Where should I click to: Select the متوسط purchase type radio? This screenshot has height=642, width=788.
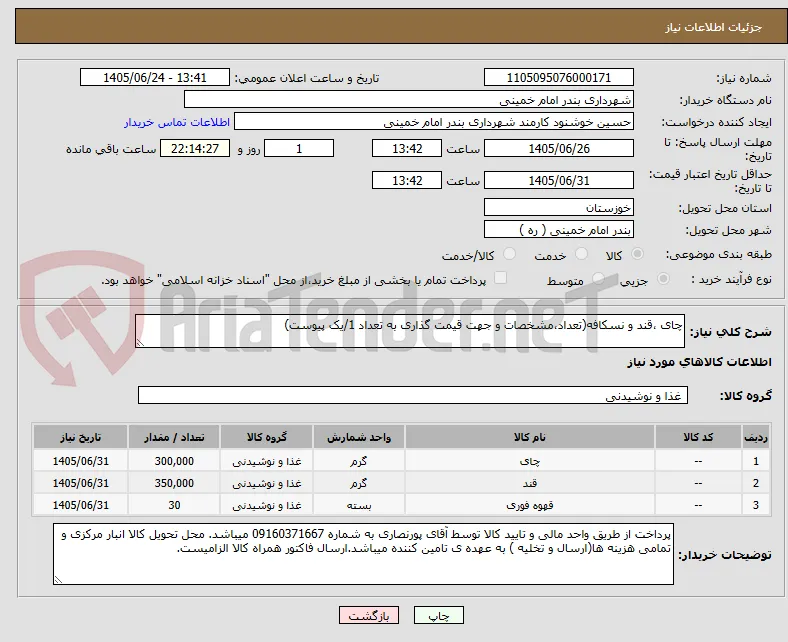[x=598, y=279]
